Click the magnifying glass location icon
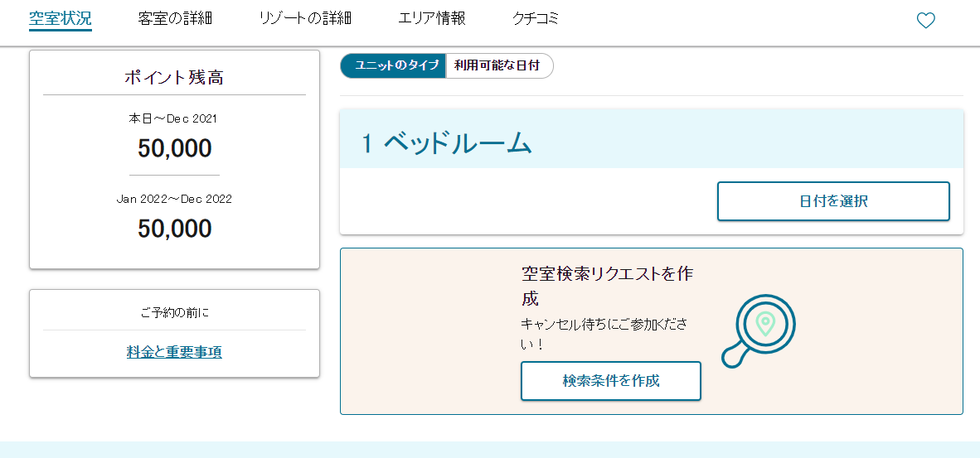Viewport: 980px width, 458px height. tap(758, 330)
